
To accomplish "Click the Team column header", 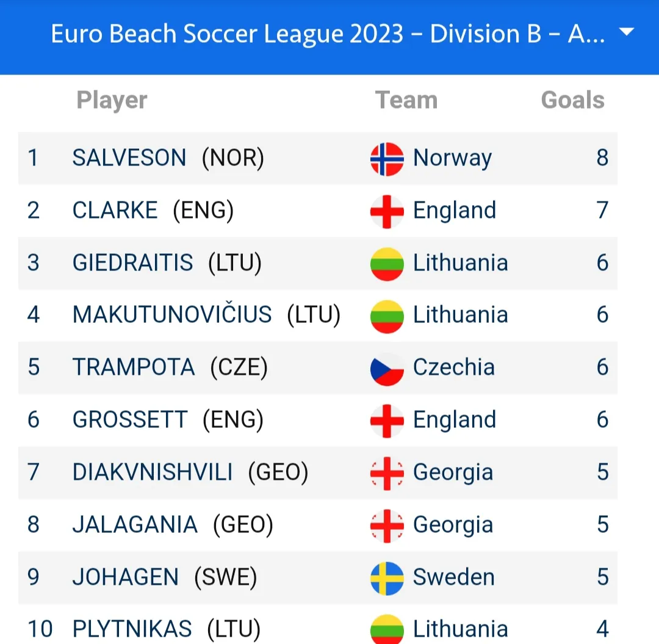I will pos(406,100).
